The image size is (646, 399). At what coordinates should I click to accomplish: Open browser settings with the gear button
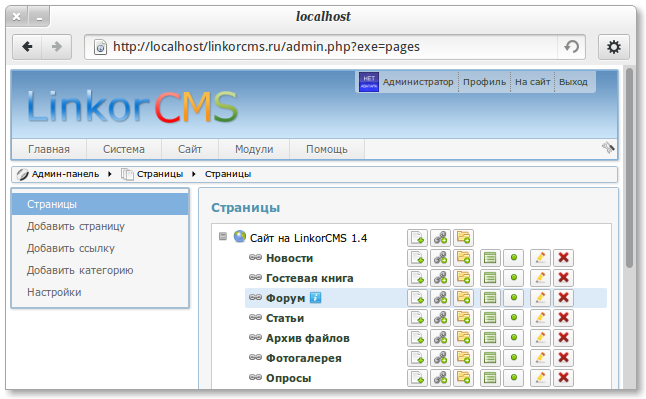(x=613, y=47)
